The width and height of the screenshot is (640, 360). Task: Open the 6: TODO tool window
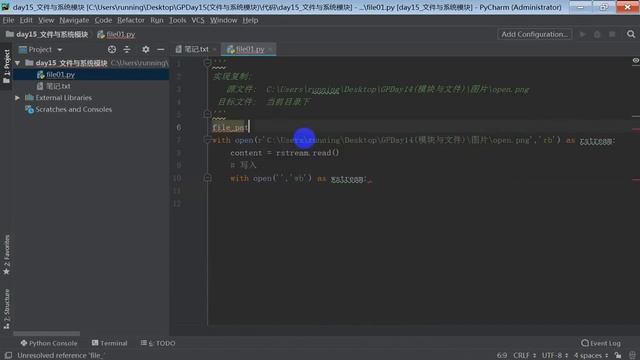pos(158,343)
